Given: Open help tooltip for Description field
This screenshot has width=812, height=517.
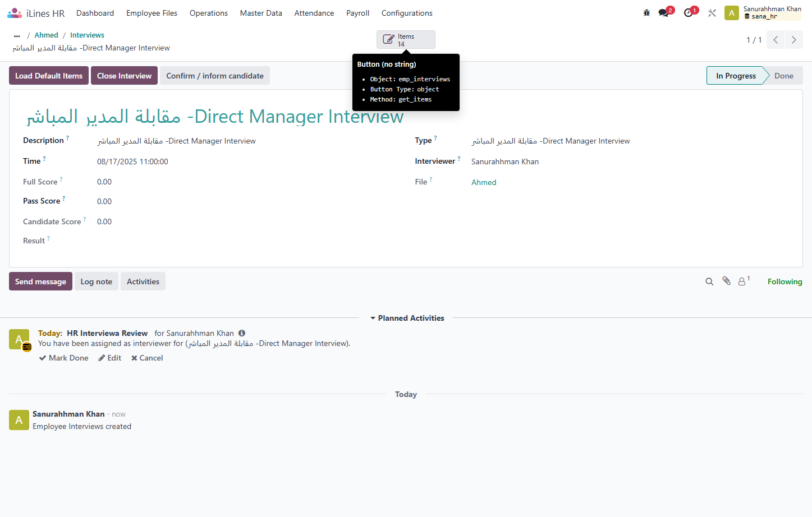Looking at the screenshot, I should [x=68, y=137].
